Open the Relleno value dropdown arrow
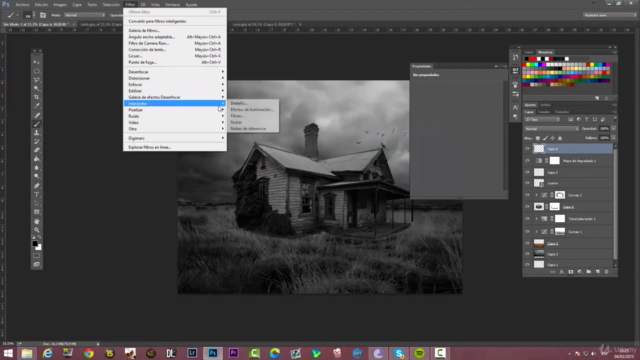This screenshot has width=640, height=360. tap(613, 138)
